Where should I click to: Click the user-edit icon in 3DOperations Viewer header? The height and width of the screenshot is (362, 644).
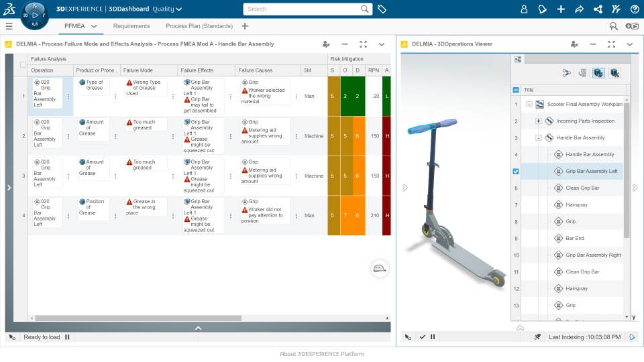click(574, 44)
